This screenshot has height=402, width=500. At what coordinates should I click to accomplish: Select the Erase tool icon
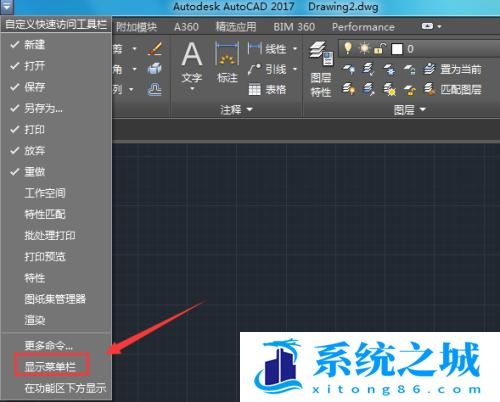pyautogui.click(x=155, y=49)
